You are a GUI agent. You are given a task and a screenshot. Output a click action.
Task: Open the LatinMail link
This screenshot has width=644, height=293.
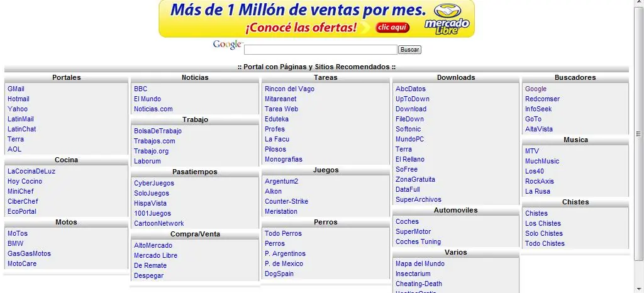(x=21, y=119)
